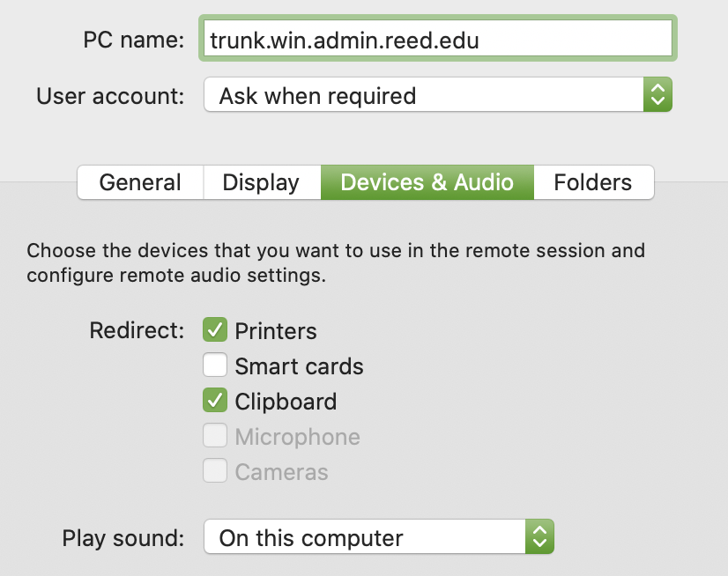Open the 'Ask when required' account dropdown
Image resolution: width=728 pixels, height=576 pixels.
[x=423, y=95]
